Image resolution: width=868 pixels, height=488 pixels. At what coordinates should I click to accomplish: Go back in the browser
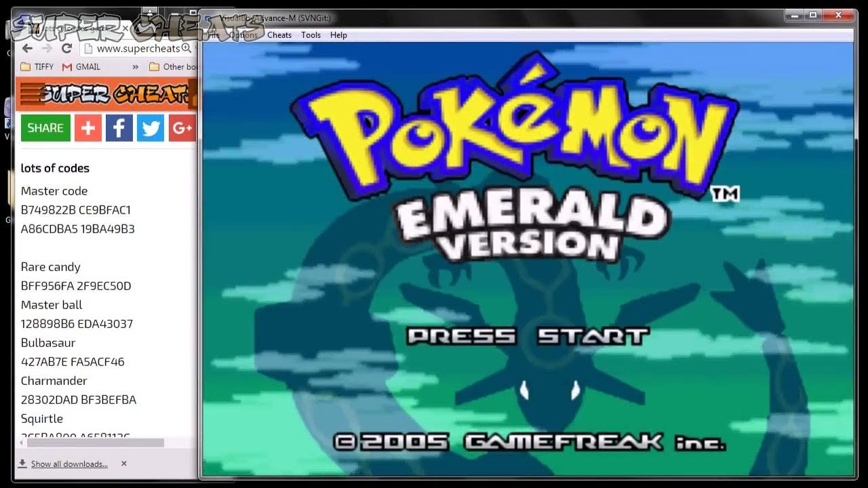click(x=27, y=48)
